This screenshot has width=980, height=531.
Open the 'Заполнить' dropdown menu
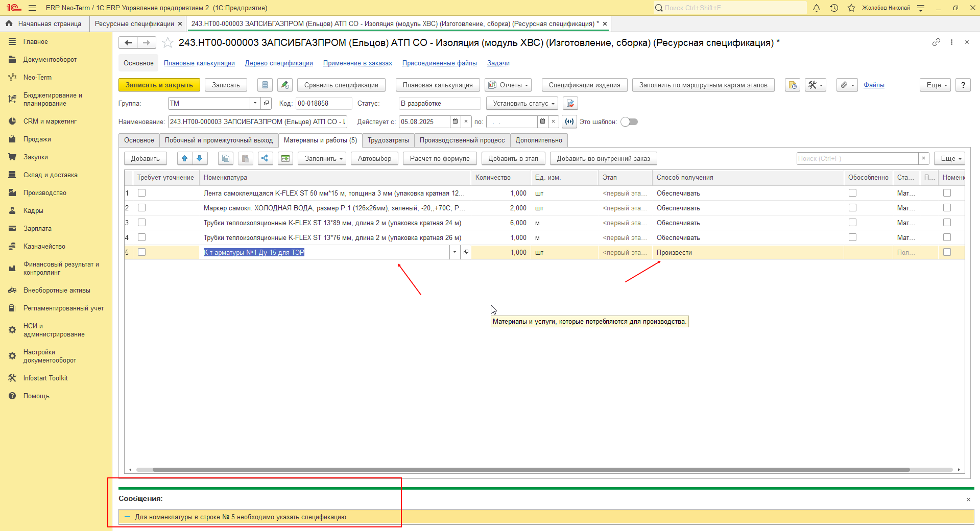point(322,158)
